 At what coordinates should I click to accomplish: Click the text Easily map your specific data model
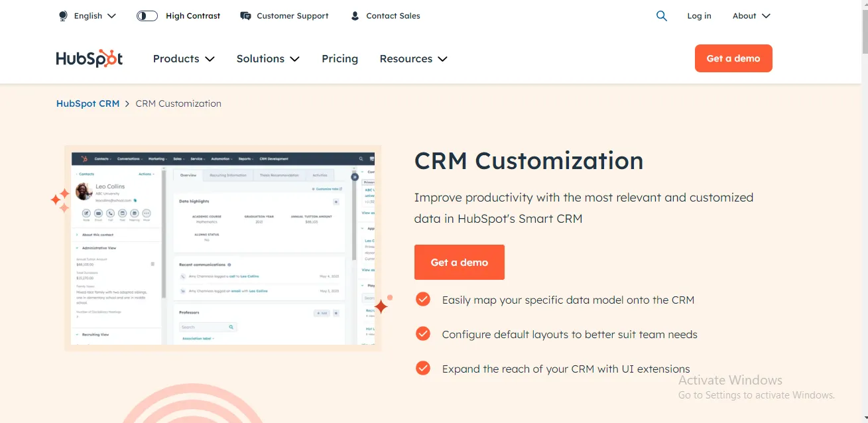coord(568,300)
